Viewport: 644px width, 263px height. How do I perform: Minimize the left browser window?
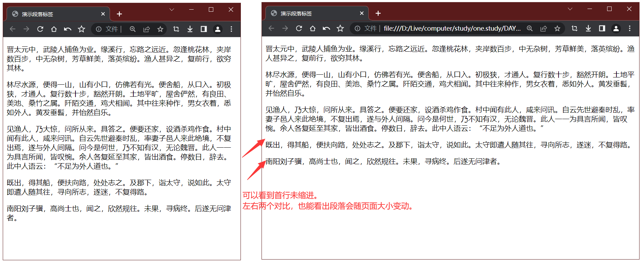tap(192, 10)
